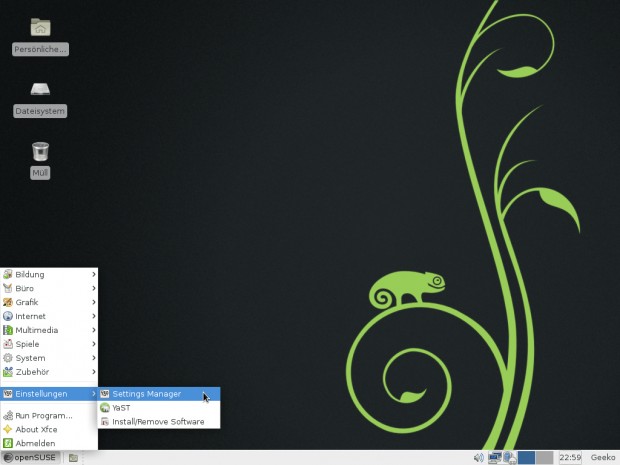
Task: Click the network monitors tray icon
Action: pos(494,457)
